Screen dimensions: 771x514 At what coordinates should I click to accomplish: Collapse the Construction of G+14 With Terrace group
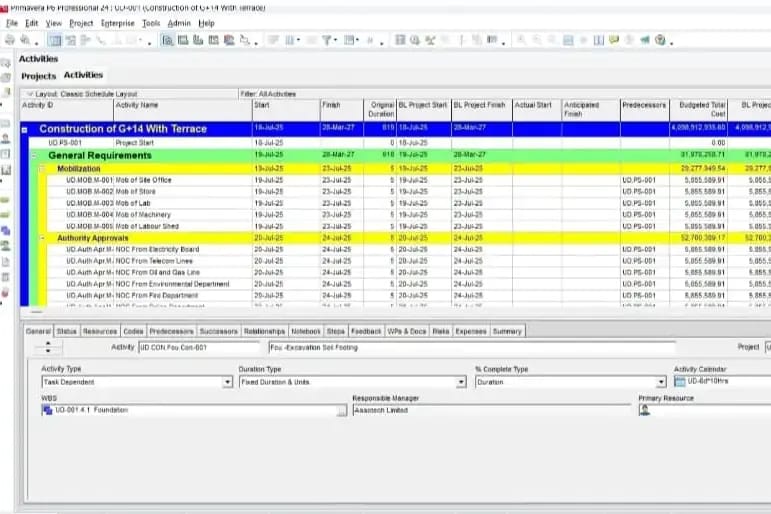point(24,130)
